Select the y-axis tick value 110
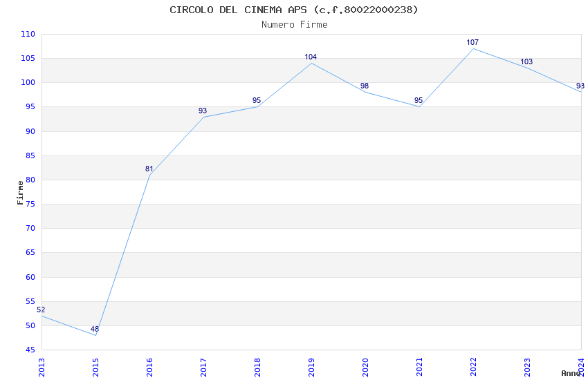Image resolution: width=588 pixels, height=380 pixels. click(x=28, y=34)
